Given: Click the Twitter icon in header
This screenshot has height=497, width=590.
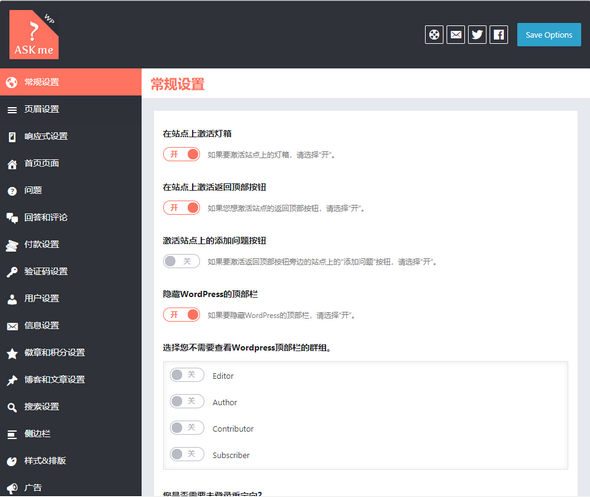Looking at the screenshot, I should (477, 35).
